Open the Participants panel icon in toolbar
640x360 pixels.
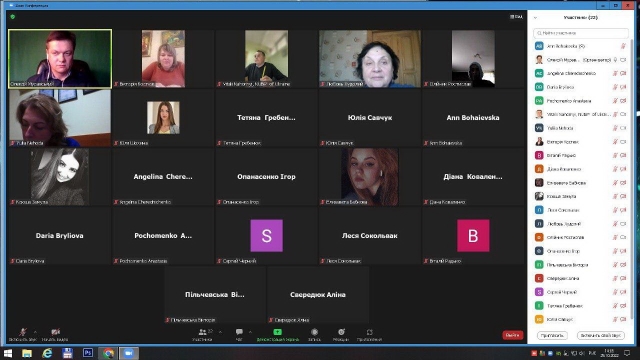(202, 332)
